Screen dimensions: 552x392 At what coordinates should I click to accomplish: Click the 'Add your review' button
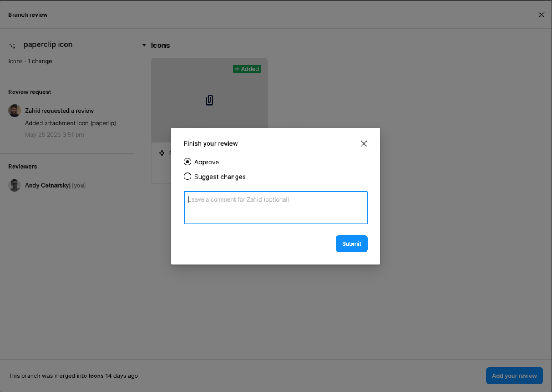[514, 375]
